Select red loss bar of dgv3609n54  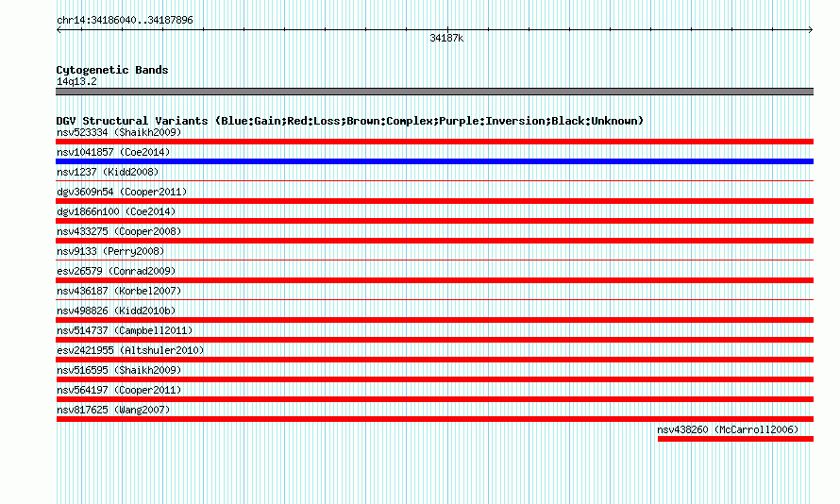[x=434, y=201]
